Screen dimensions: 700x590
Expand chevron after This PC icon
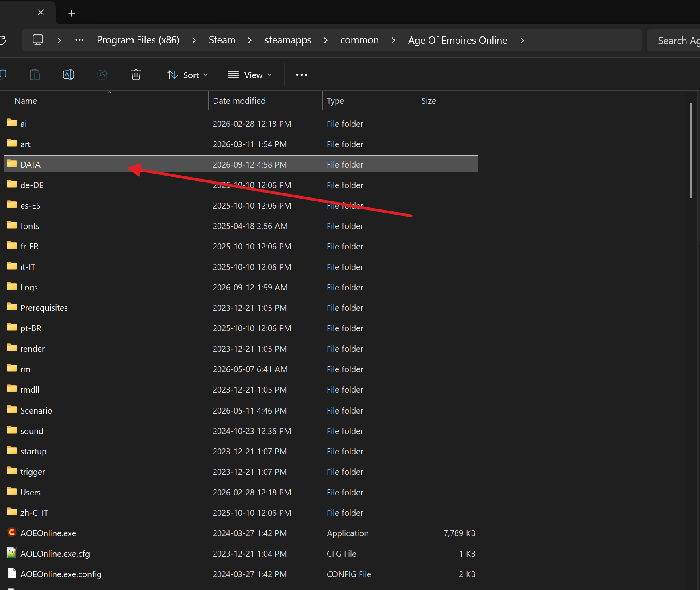(59, 40)
